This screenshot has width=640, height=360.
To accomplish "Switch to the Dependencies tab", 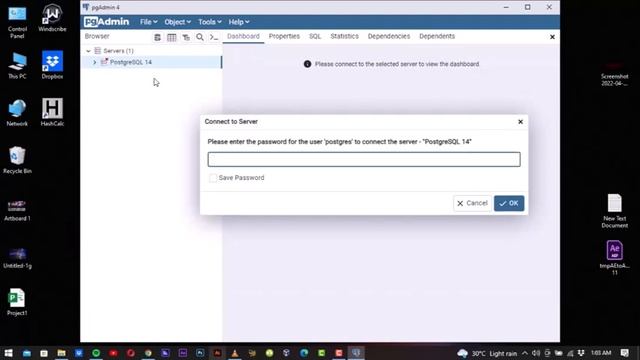I will click(x=389, y=36).
